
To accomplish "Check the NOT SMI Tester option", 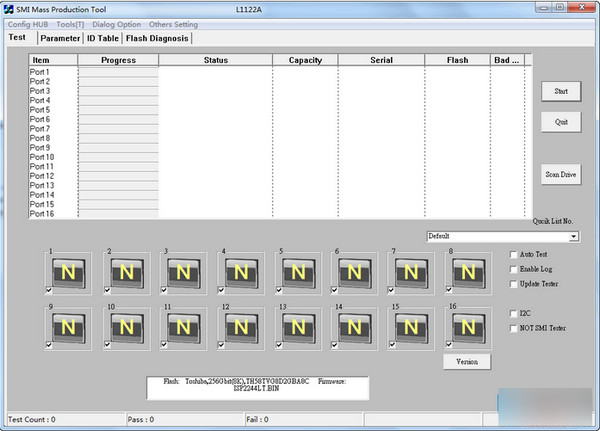I will (514, 328).
